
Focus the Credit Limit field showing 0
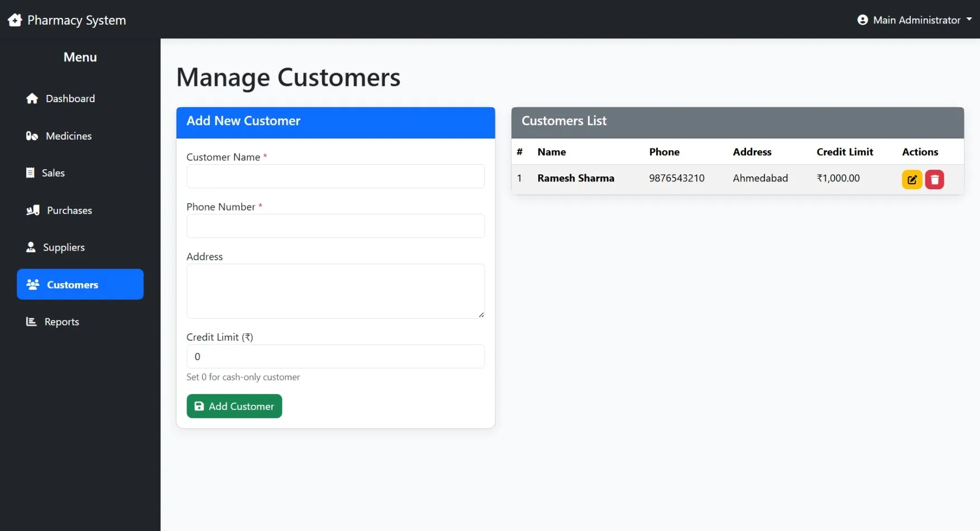click(x=335, y=356)
